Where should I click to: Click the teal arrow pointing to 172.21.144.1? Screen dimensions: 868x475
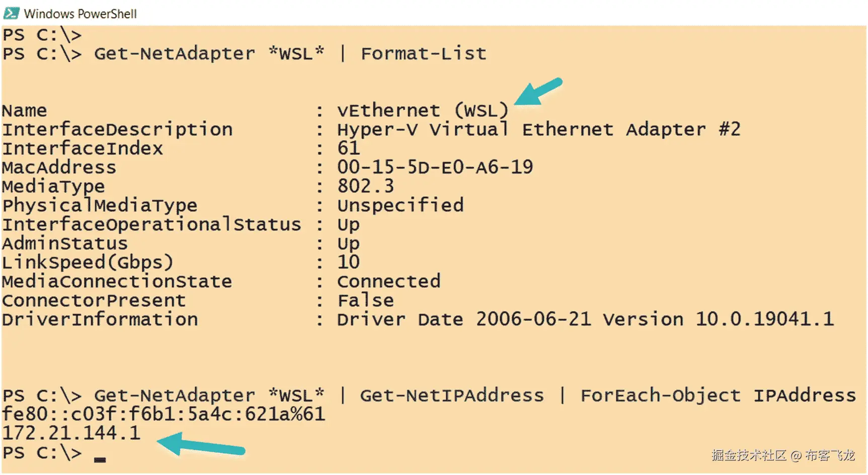click(200, 444)
